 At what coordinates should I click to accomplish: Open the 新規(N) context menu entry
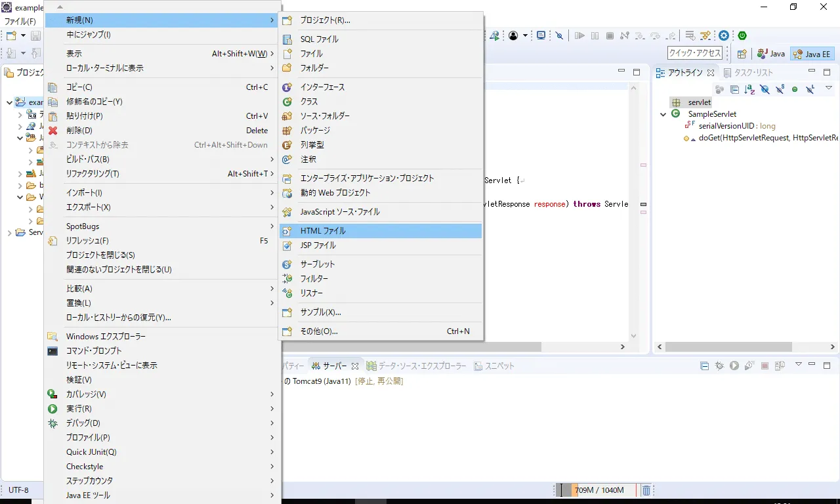click(x=161, y=20)
